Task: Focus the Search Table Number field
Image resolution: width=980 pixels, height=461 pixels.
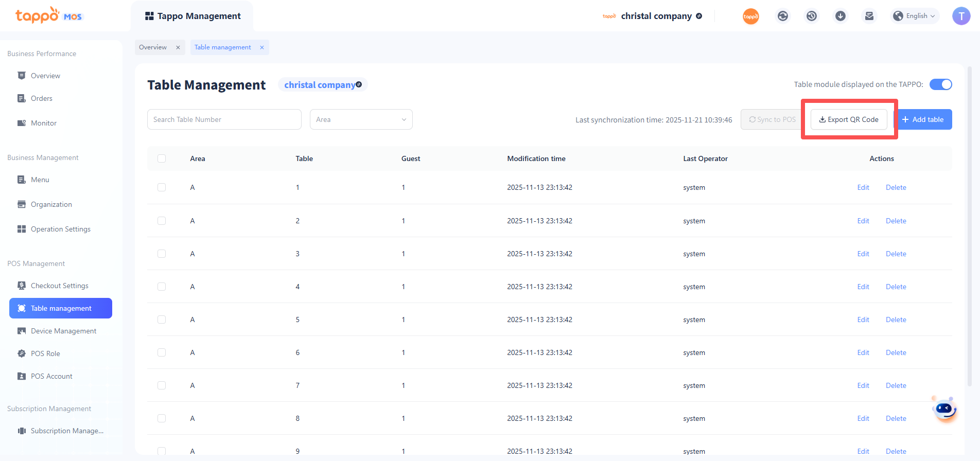Action: pos(224,119)
